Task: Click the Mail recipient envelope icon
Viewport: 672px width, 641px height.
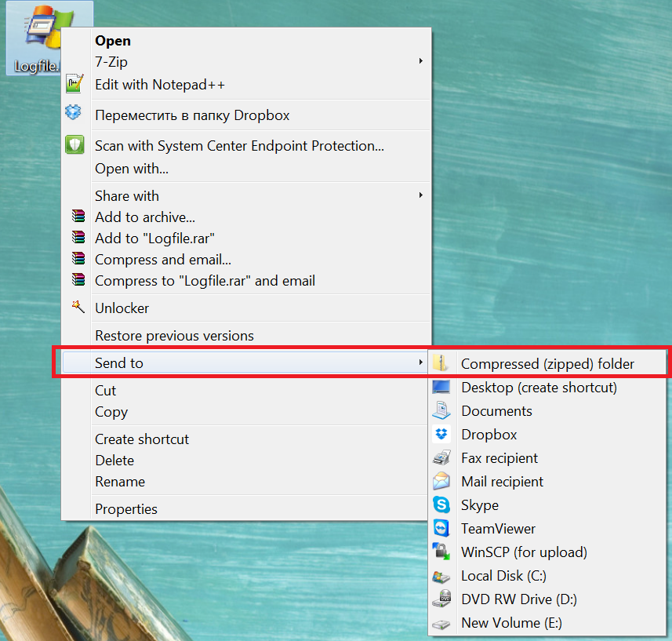Action: click(x=441, y=481)
